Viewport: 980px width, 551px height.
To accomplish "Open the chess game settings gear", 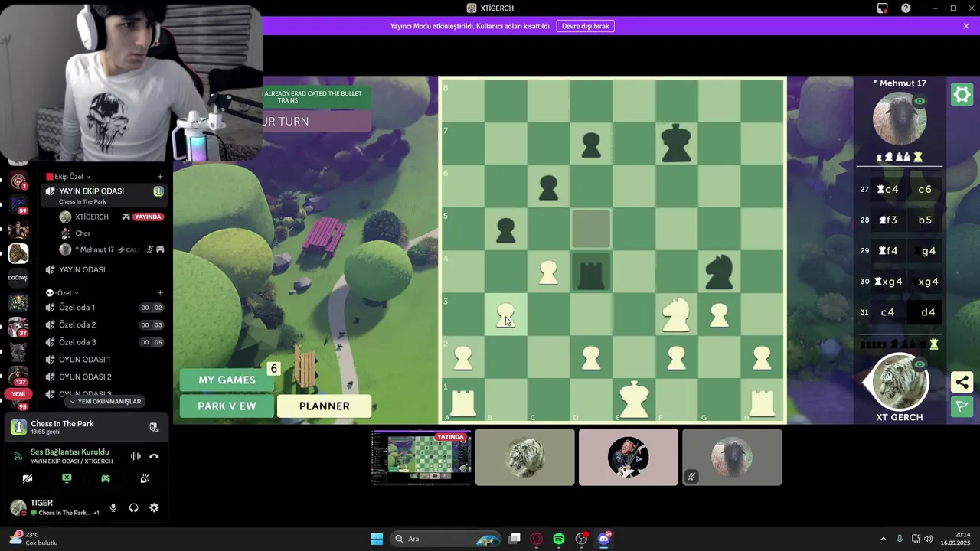I will pos(962,94).
